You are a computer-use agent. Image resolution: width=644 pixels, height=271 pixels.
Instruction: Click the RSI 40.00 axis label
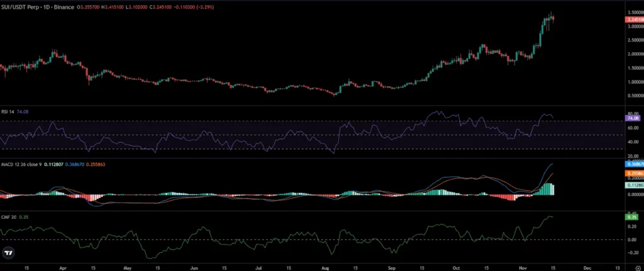633,142
